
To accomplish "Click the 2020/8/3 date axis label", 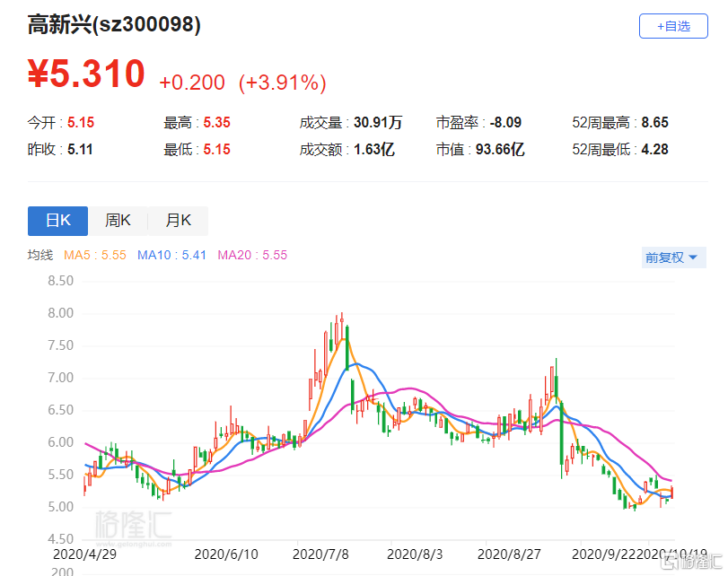I will point(415,554).
